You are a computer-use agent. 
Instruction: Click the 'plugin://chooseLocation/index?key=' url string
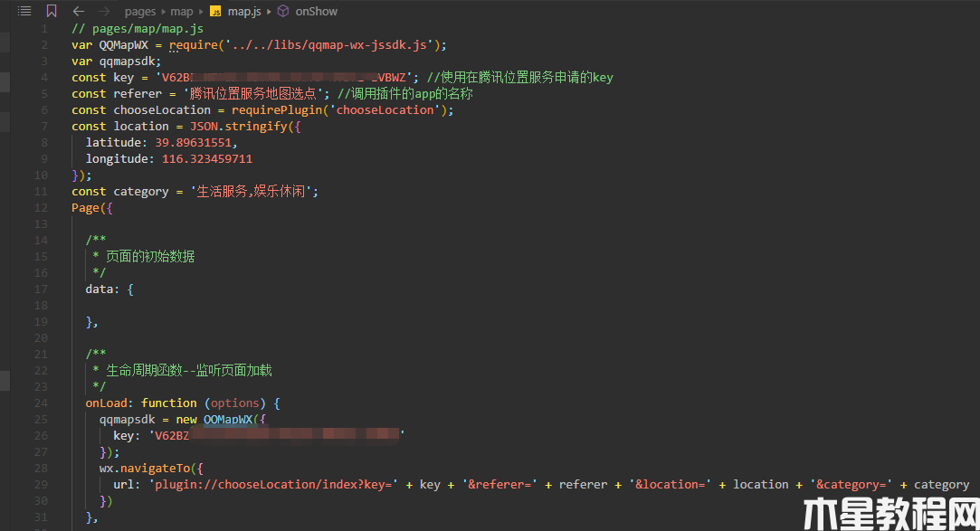[273, 484]
